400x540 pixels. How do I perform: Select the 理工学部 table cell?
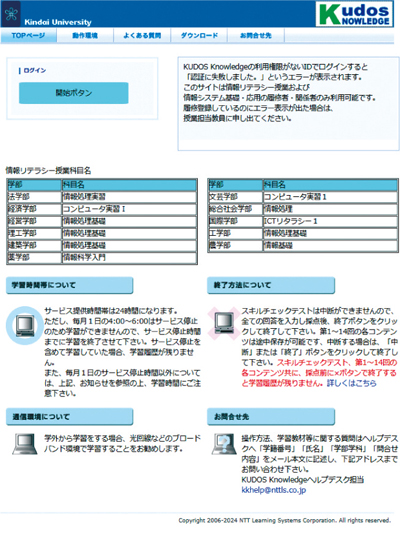point(34,233)
